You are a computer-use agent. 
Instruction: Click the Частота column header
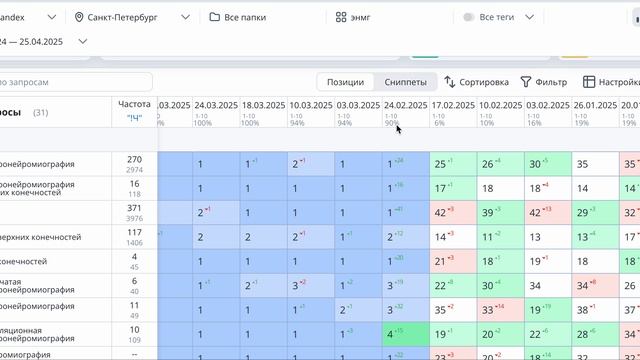(x=134, y=104)
